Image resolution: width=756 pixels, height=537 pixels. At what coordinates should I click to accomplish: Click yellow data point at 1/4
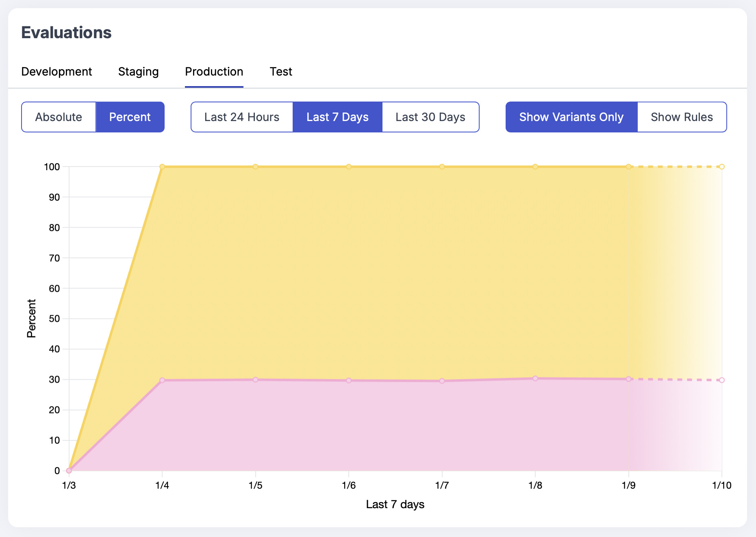click(162, 167)
